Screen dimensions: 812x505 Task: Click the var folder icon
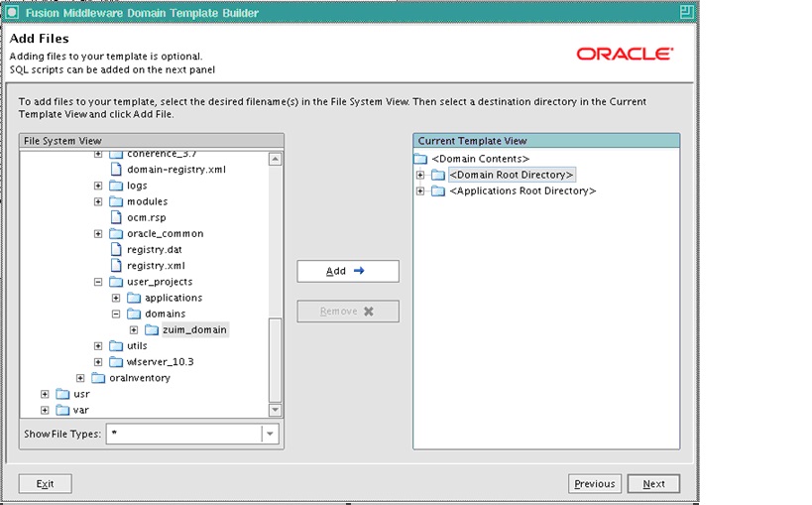pos(62,411)
